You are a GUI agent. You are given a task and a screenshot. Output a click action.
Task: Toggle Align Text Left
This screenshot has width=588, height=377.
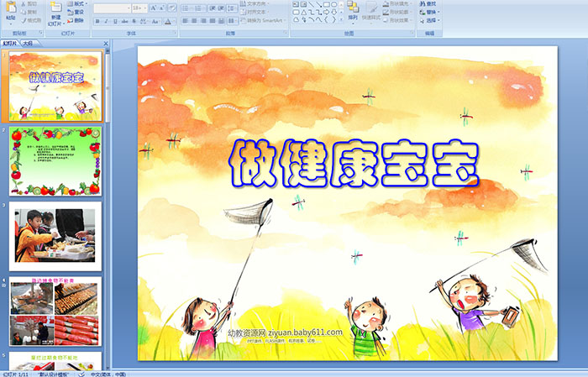(186, 21)
